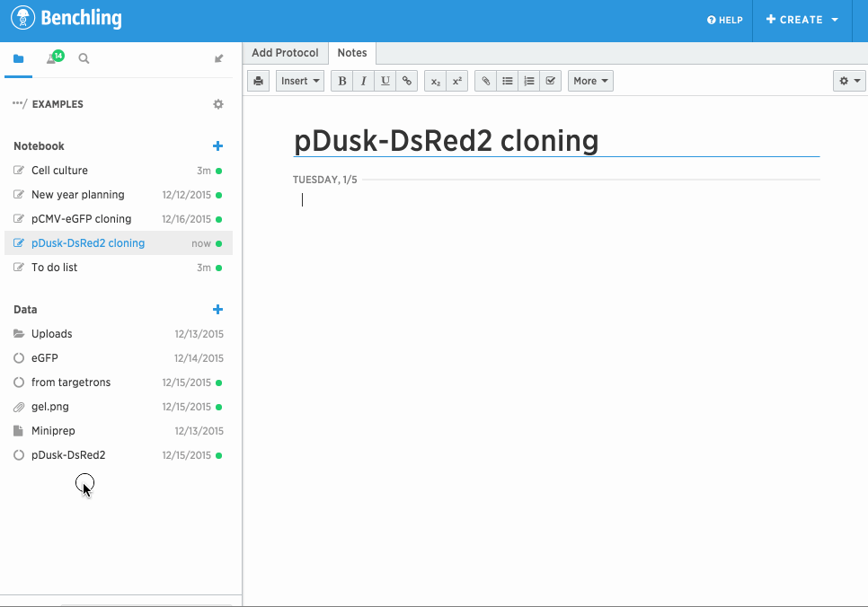This screenshot has width=868, height=607.
Task: Click the paperclip attachment icon
Action: [x=485, y=81]
